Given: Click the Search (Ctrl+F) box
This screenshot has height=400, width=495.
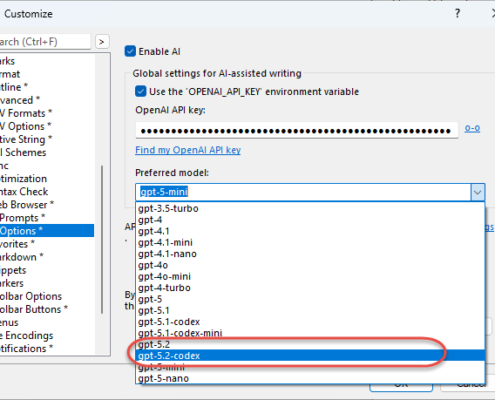Looking at the screenshot, I should pos(45,42).
